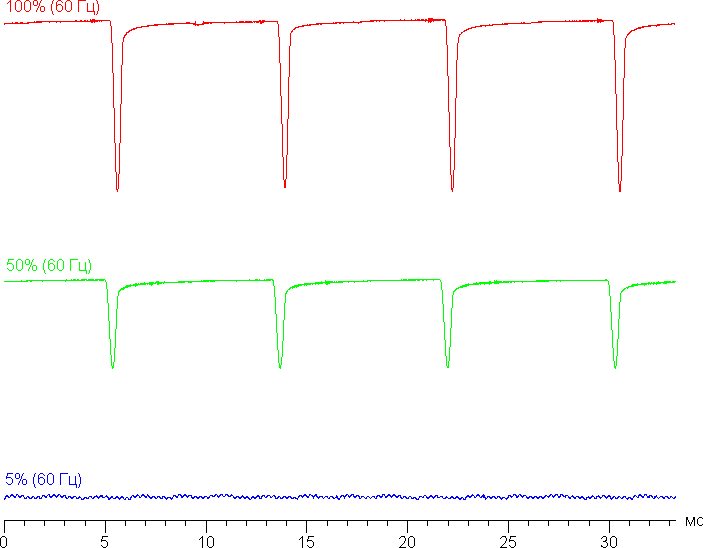This screenshot has width=703, height=548.
Task: Click the second red waveform dip bottom
Action: click(285, 186)
